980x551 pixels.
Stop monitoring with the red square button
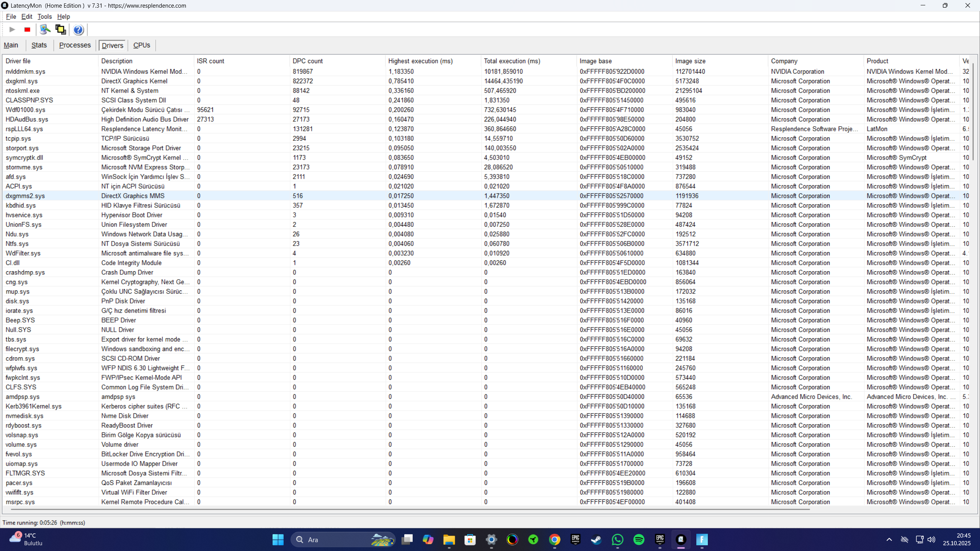pos(27,29)
